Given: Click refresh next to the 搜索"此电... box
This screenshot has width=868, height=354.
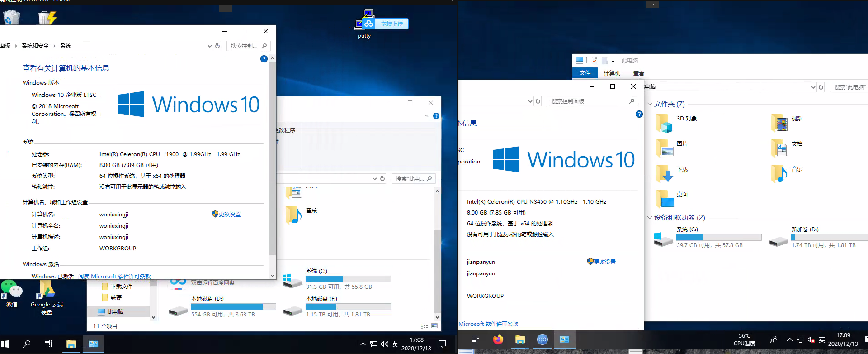Looking at the screenshot, I should coord(382,179).
